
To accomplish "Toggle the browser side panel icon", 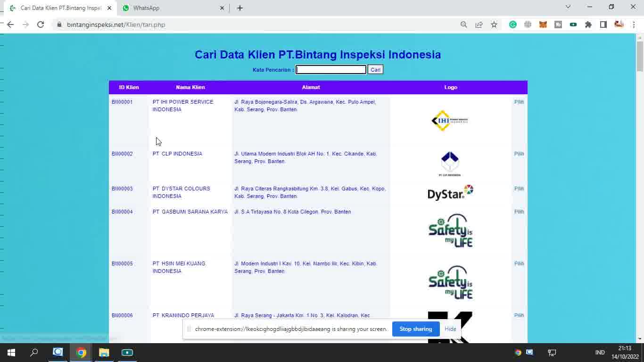I will pos(603,25).
